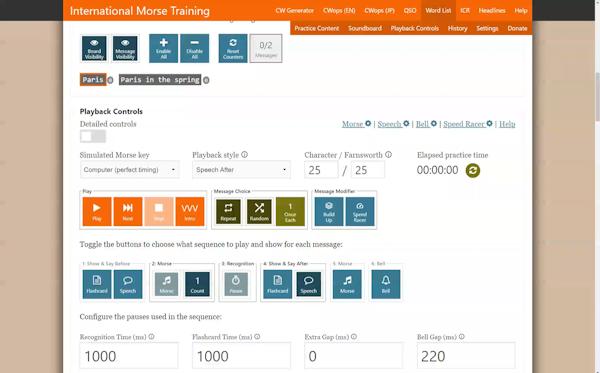Click the Bell Gap info icon
The height and width of the screenshot is (373, 600).
461,337
